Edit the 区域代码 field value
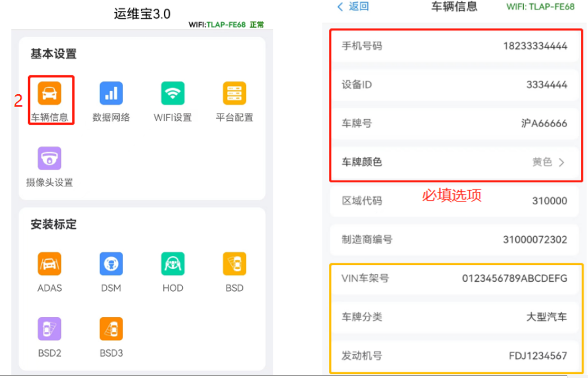588x378 pixels. [549, 201]
